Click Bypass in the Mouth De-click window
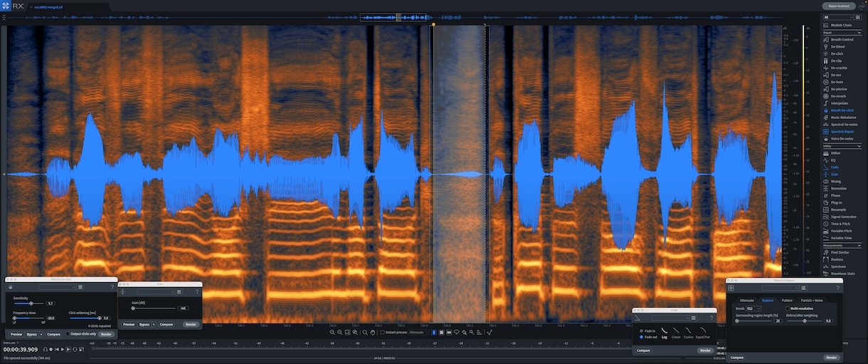 pos(32,334)
